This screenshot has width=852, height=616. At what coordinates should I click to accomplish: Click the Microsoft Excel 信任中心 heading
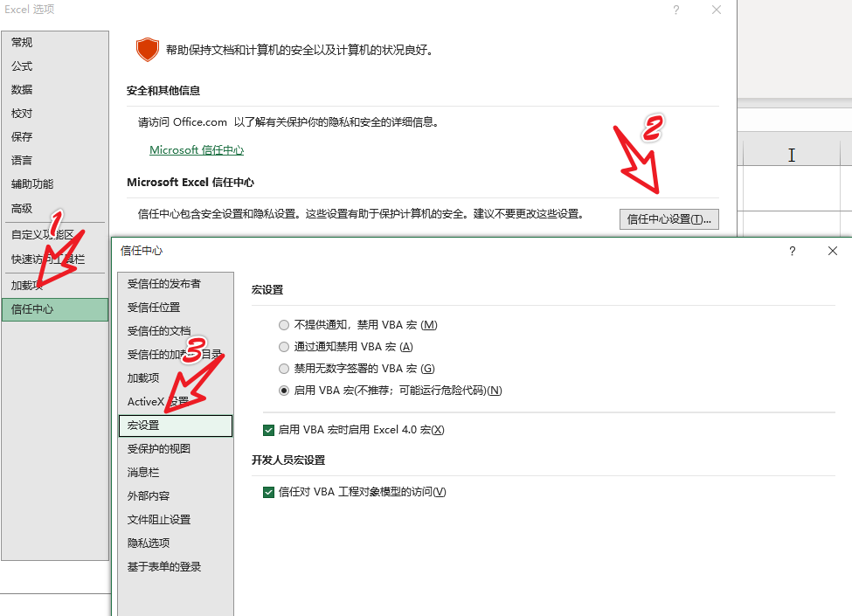190,183
